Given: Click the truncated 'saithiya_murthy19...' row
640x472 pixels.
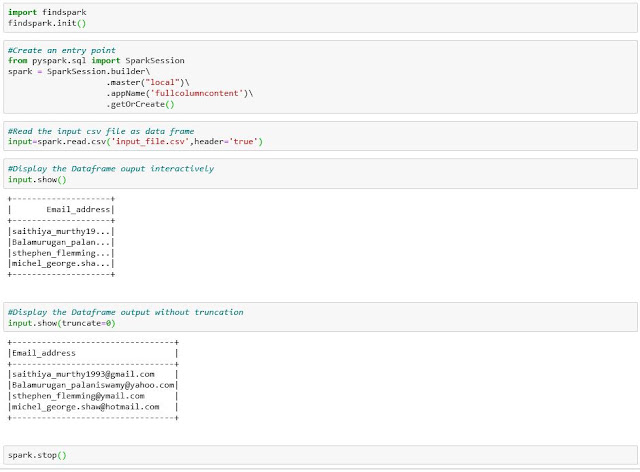Looking at the screenshot, I should 61,232.
